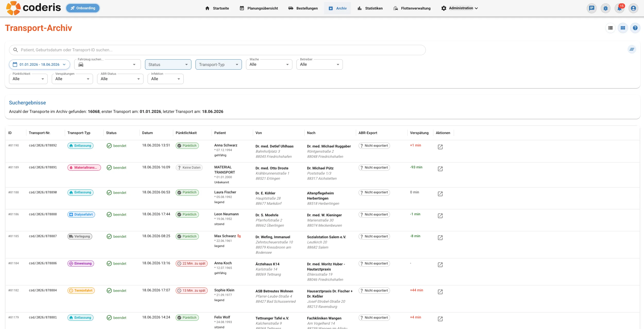Click the 22 Min. zu spät badge
The width and height of the screenshot is (644, 329).
[x=191, y=264]
